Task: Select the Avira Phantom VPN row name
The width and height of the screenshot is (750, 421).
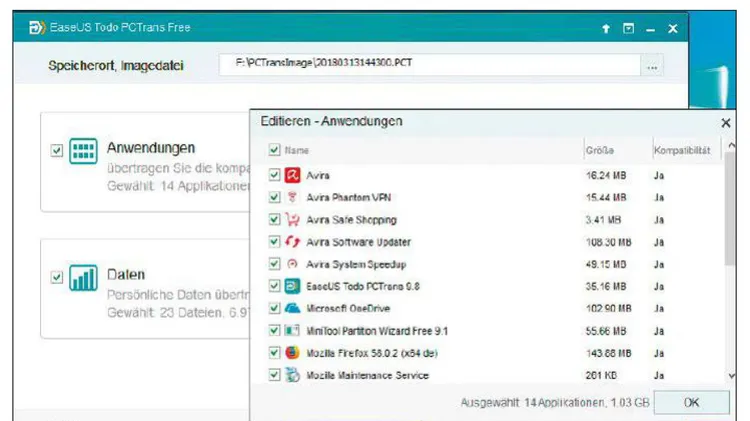Action: 349,198
